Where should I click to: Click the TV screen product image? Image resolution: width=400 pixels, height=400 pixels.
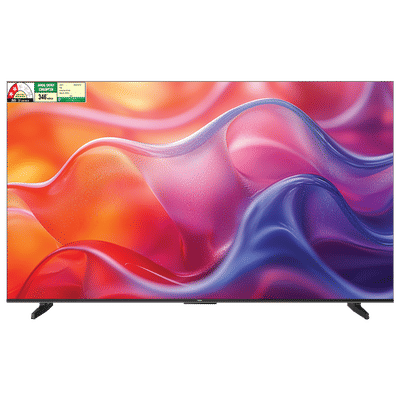(x=200, y=200)
